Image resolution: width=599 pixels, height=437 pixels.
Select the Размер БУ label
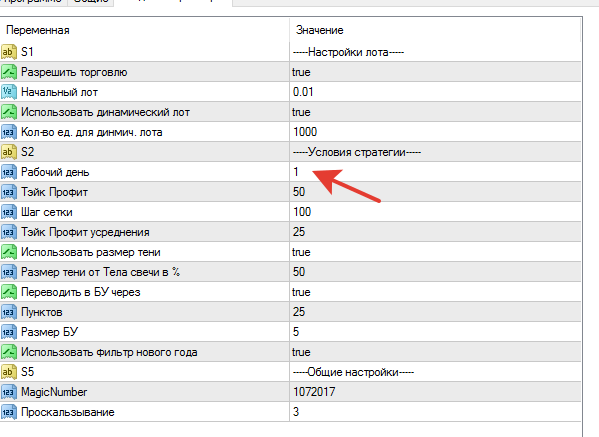click(x=49, y=332)
